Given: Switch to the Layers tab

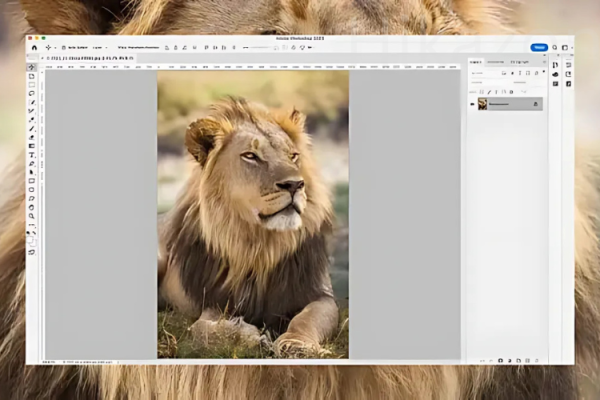Looking at the screenshot, I should tap(476, 62).
